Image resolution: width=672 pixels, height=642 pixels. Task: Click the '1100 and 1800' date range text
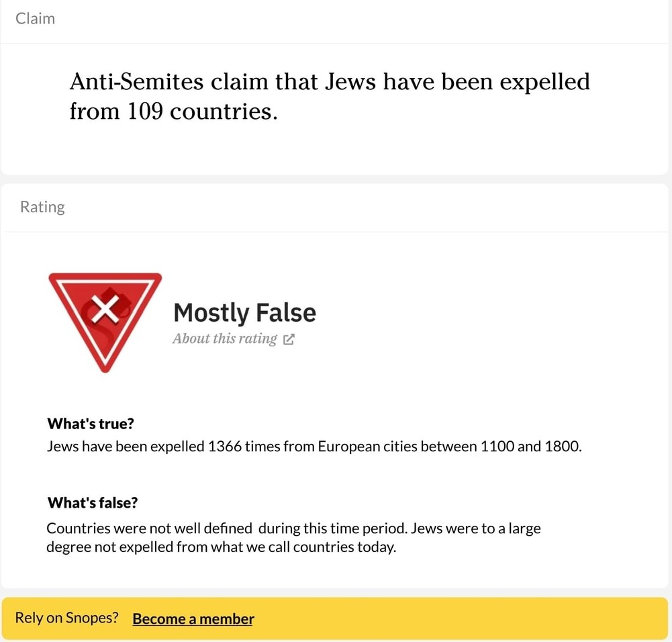coord(531,447)
